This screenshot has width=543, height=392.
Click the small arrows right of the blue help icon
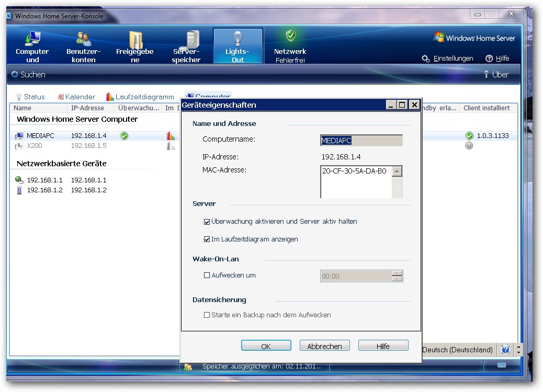coord(518,350)
